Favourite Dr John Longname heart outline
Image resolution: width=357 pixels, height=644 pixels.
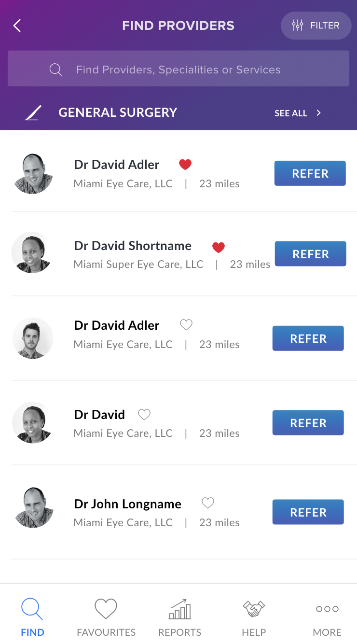click(208, 503)
